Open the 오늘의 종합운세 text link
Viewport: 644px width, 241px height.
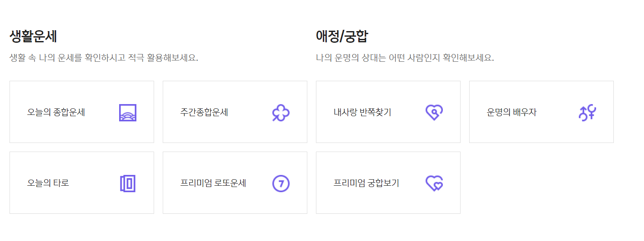tap(56, 113)
